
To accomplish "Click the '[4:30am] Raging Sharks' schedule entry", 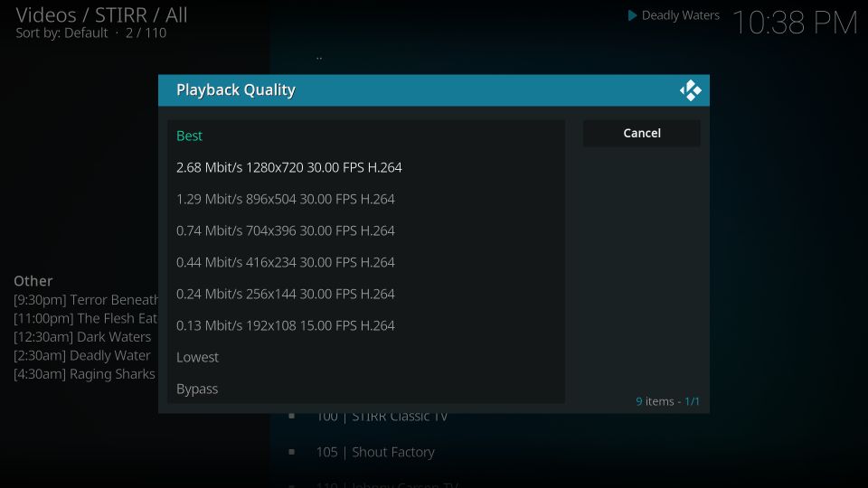I will point(84,374).
